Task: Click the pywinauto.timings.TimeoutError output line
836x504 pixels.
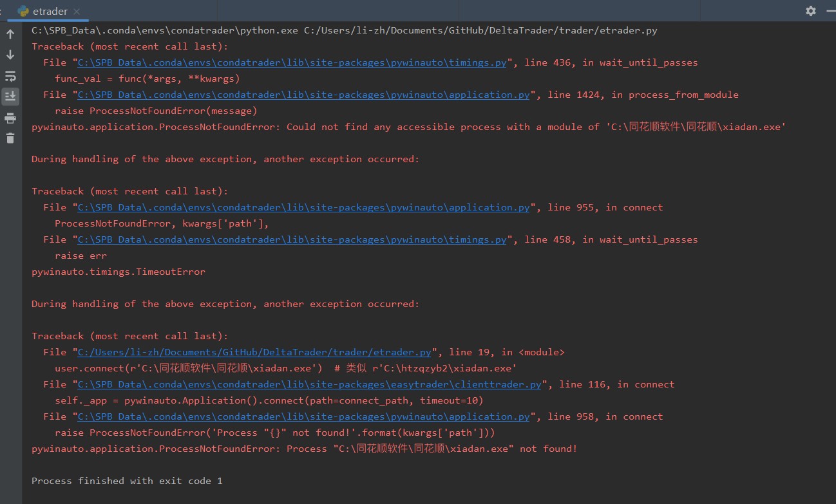Action: 119,272
